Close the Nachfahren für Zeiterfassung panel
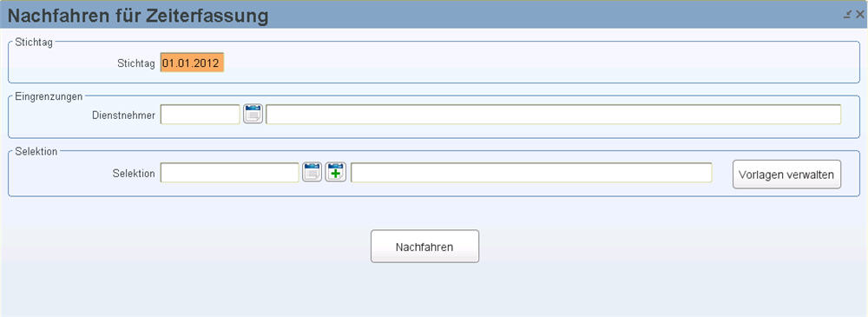 coord(859,15)
